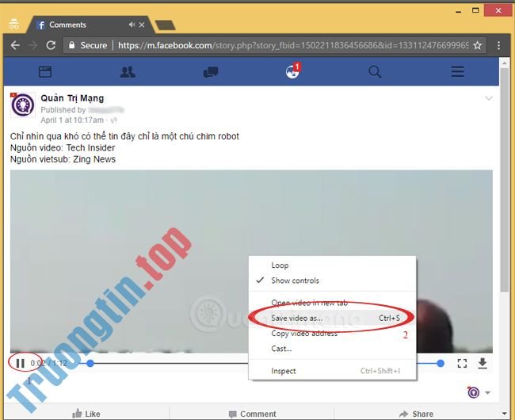Open Facebook messages icon
515x420 pixels.
pyautogui.click(x=211, y=71)
